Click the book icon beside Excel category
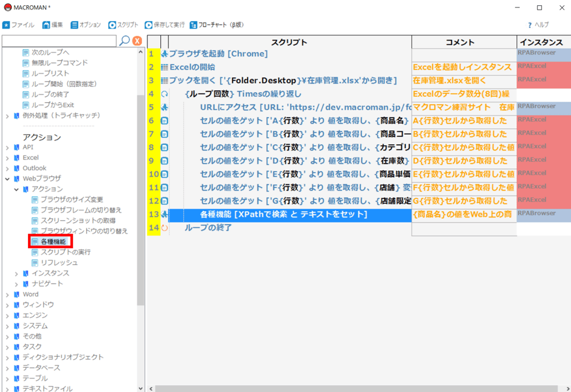 click(17, 157)
